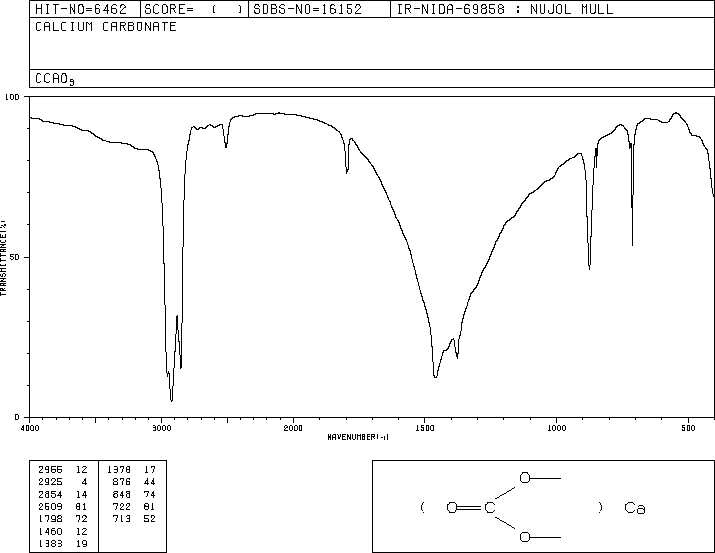Click the Ca label in the structure diagram
715x553 pixels.
635,508
